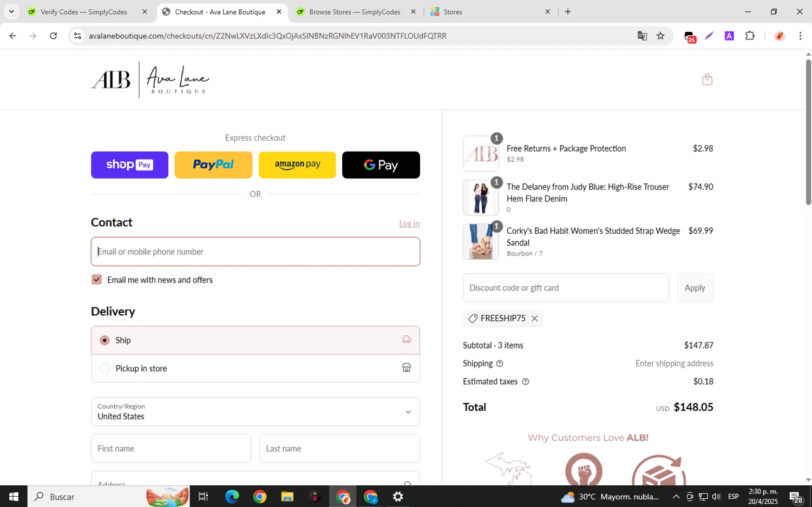Click the Subtotal · 3 items label
This screenshot has width=812, height=507.
coord(493,345)
